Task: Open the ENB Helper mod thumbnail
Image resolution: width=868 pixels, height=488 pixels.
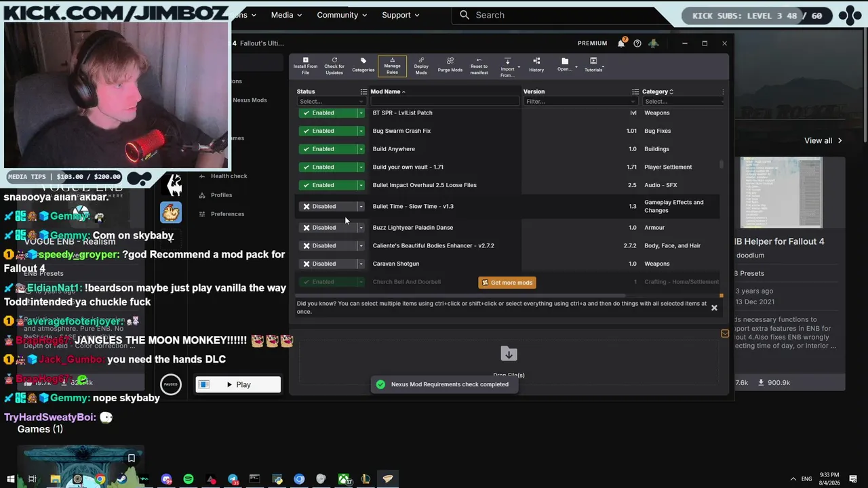Action: pos(781,193)
